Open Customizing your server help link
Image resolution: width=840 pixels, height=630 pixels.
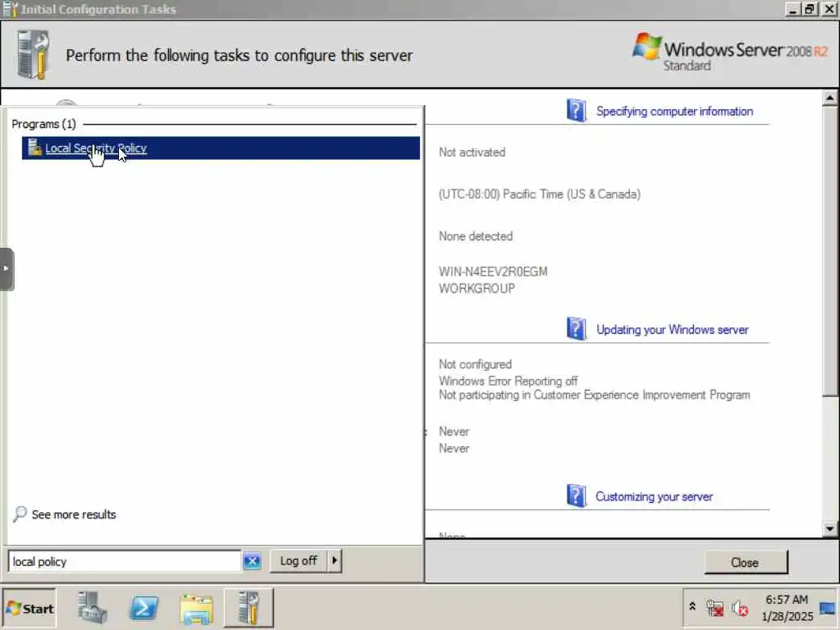654,496
